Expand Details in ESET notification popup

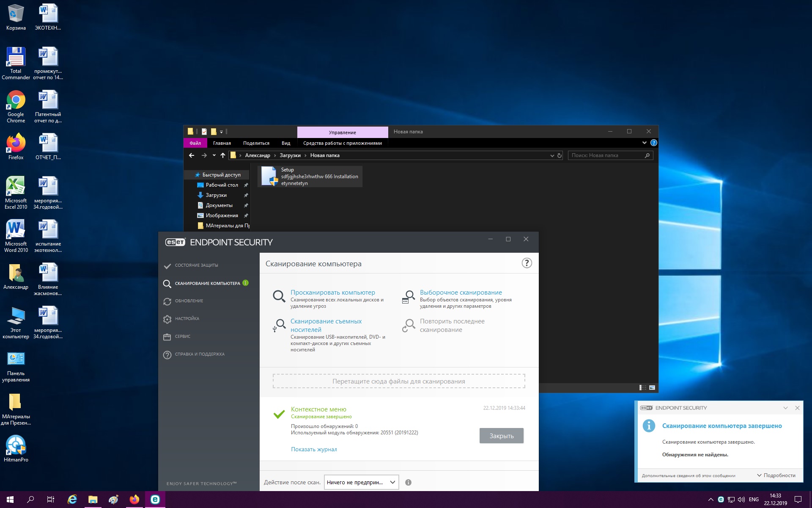point(776,475)
